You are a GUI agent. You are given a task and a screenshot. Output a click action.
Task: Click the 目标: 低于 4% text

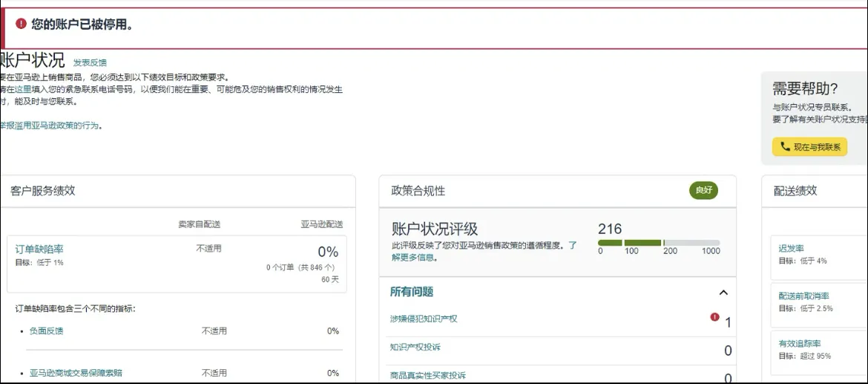803,261
